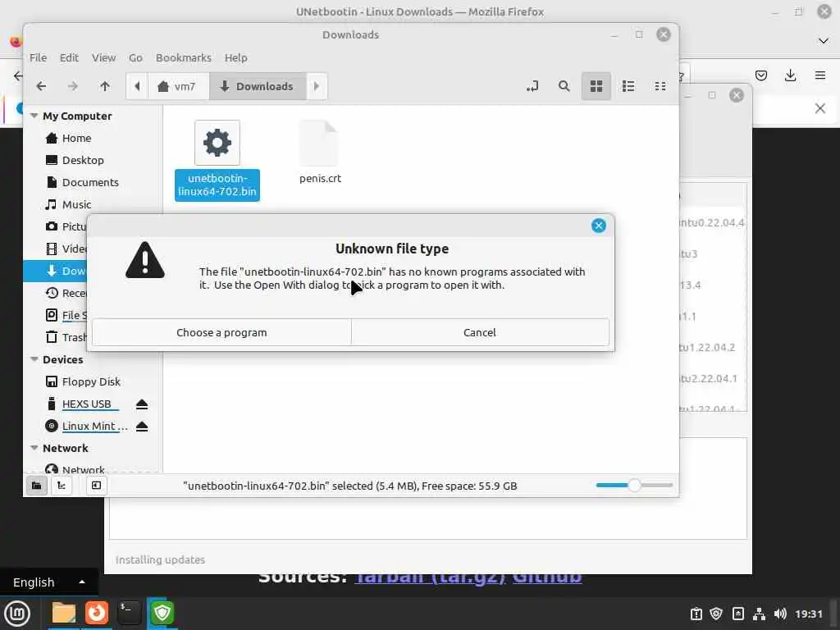This screenshot has width=840, height=630.
Task: Open the Go menu
Action: (135, 57)
